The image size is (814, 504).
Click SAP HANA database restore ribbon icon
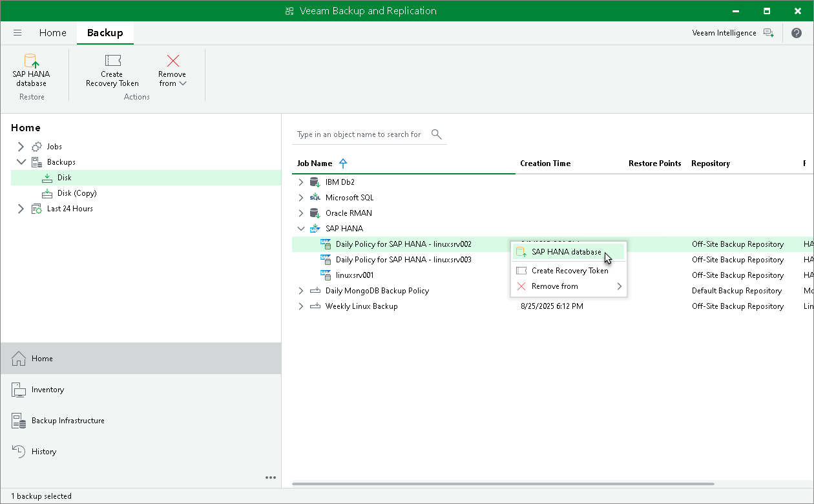point(31,70)
